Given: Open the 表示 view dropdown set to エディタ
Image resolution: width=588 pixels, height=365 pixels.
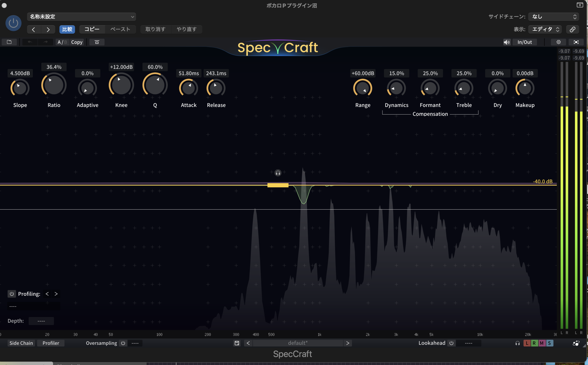Looking at the screenshot, I should click(545, 29).
